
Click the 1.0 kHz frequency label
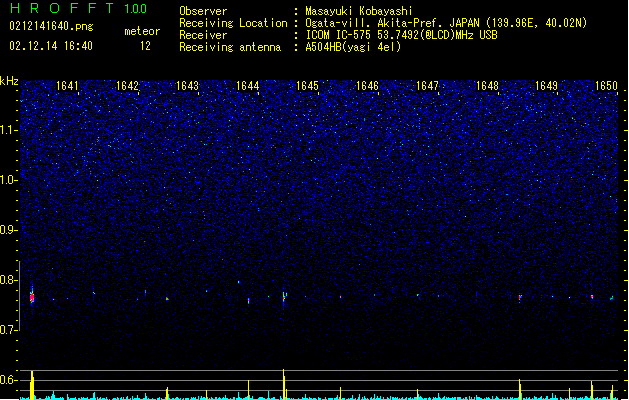coord(9,180)
